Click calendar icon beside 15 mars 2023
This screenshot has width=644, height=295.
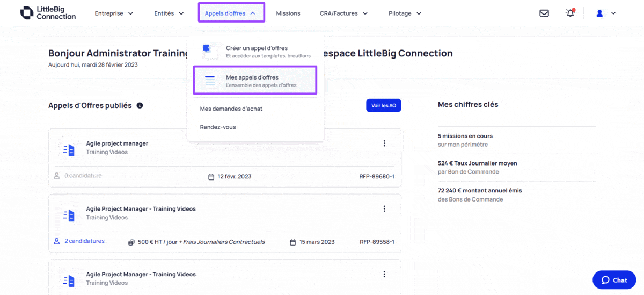point(293,242)
